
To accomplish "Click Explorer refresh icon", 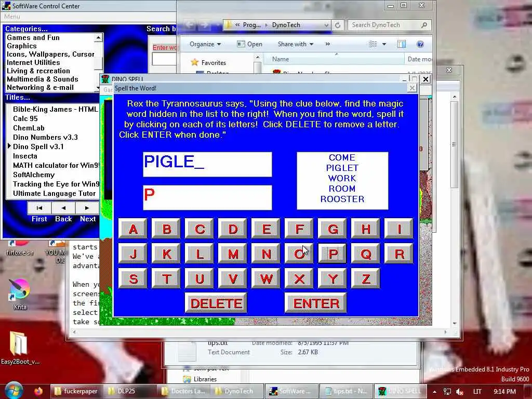I will click(338, 25).
